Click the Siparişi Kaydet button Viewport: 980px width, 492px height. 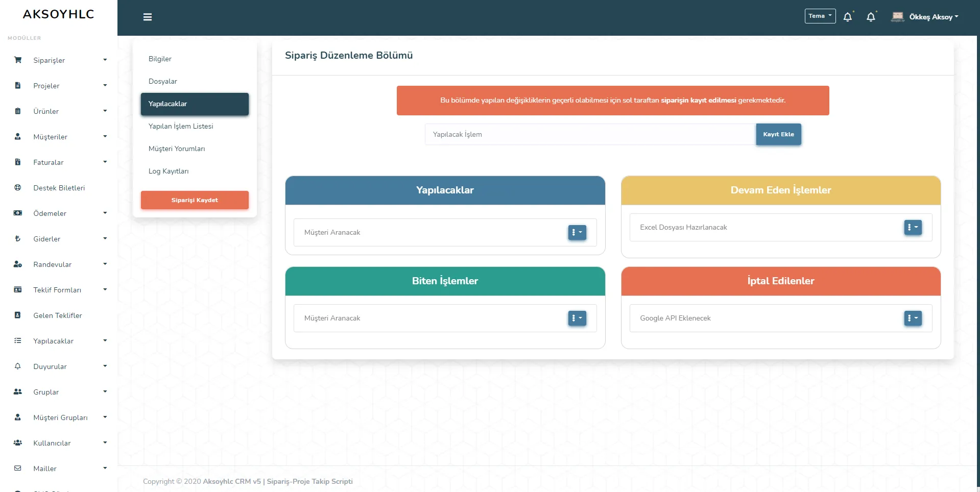click(x=195, y=200)
